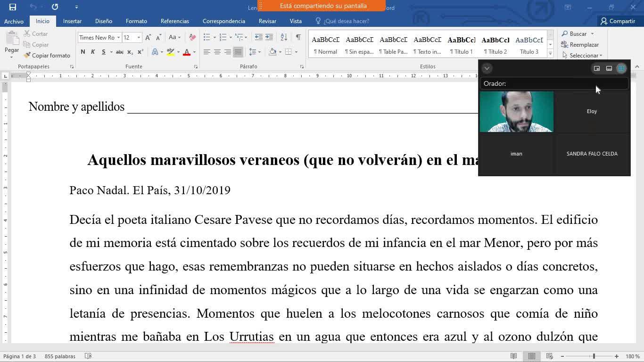Click the zoom slider in the status bar
644x362 pixels.
[x=589, y=356]
